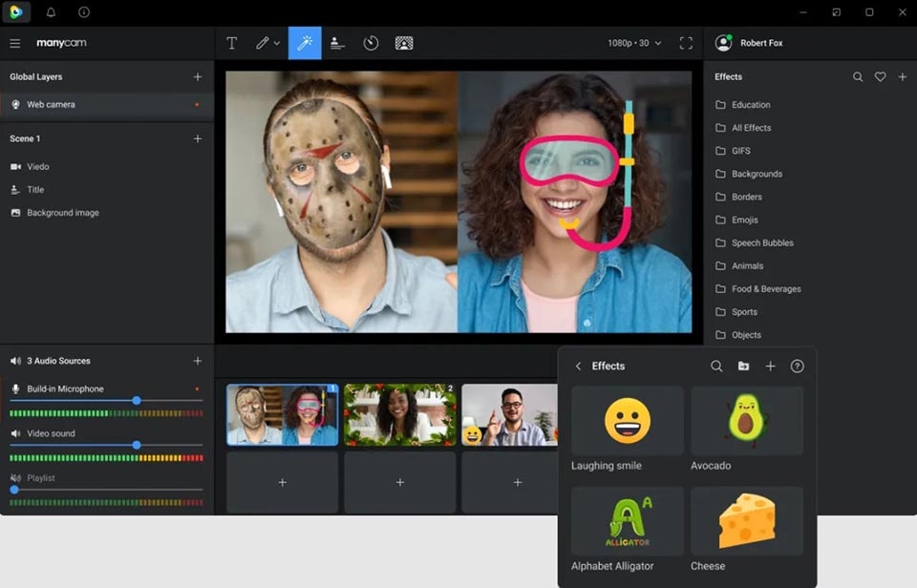The width and height of the screenshot is (917, 588).
Task: Open favorite effects heart icon
Action: click(x=880, y=76)
